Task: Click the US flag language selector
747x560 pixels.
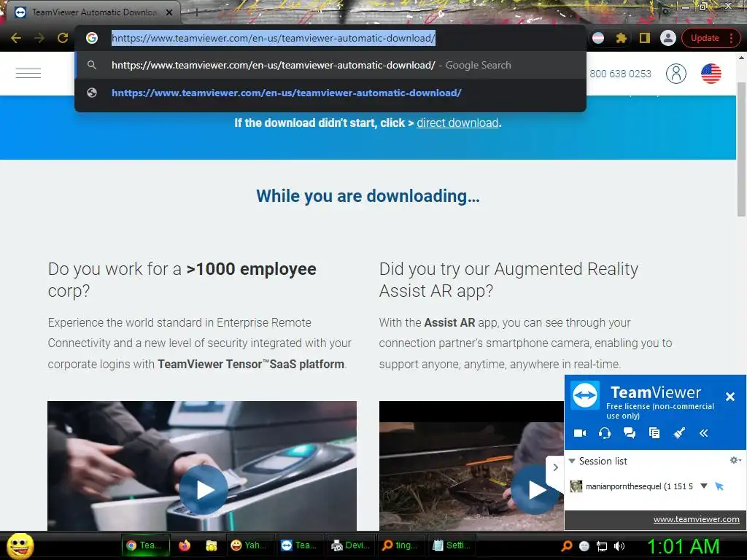Action: point(711,74)
